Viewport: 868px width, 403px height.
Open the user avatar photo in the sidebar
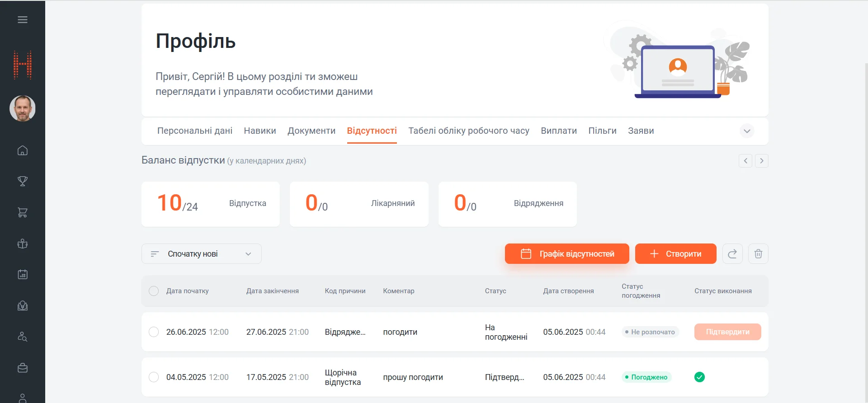(x=23, y=108)
